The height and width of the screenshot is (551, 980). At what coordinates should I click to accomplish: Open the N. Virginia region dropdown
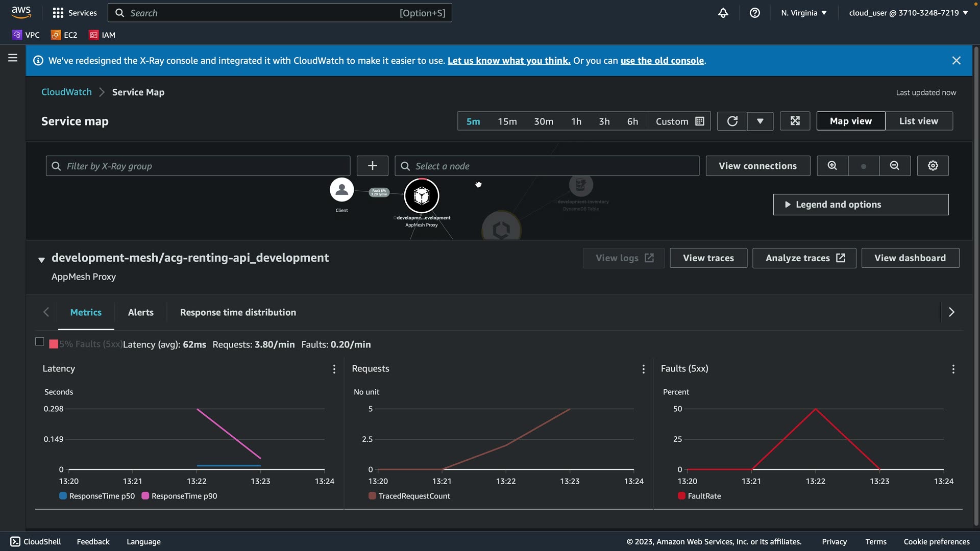click(803, 13)
